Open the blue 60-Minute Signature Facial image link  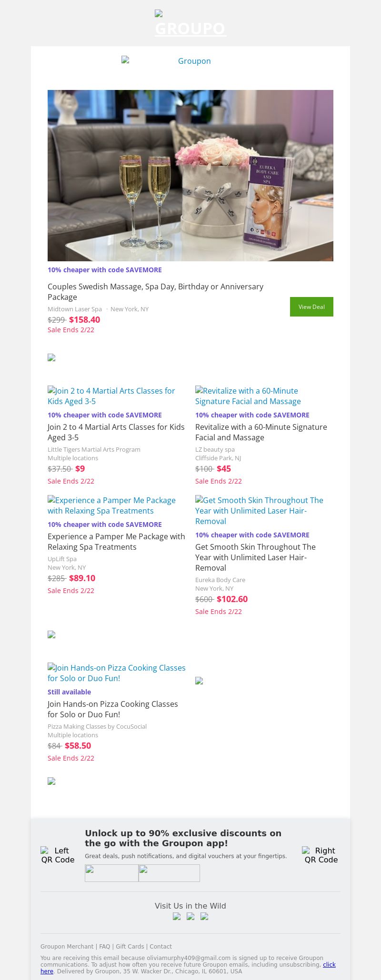click(248, 396)
